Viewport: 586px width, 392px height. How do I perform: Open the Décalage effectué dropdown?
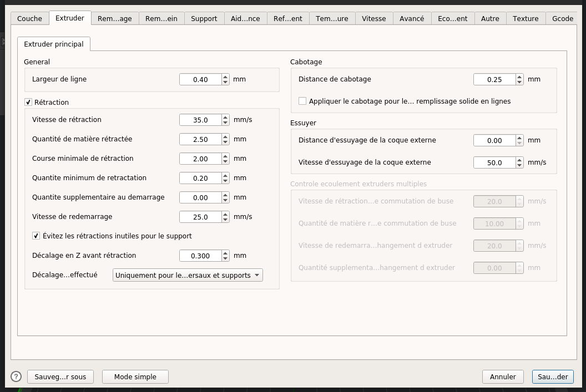pyautogui.click(x=188, y=275)
